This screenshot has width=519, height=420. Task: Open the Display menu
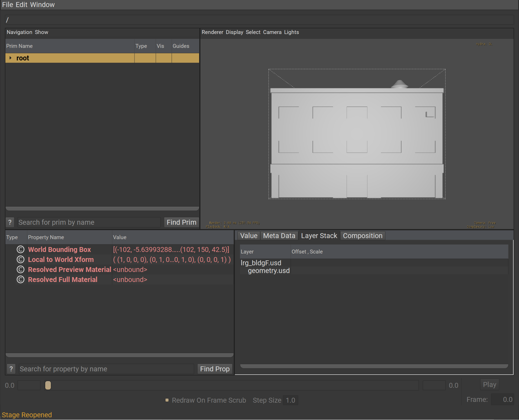click(x=234, y=32)
